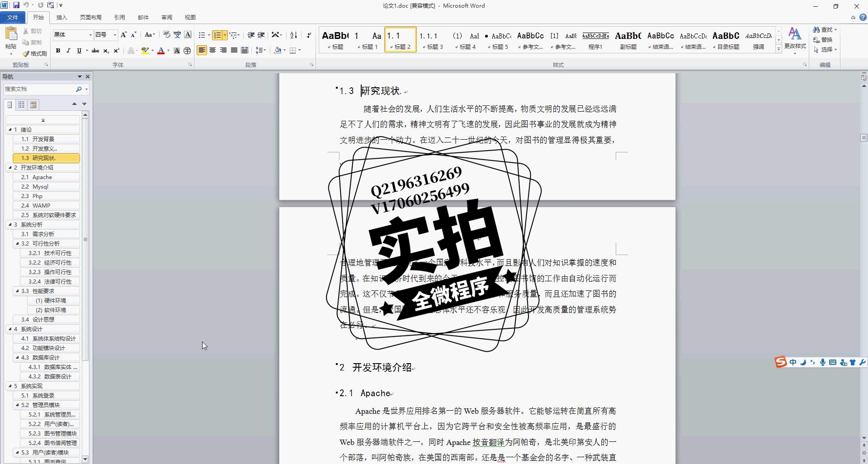Open Word Help question mark icon
Screen dimensions: 868x464
tap(863, 18)
